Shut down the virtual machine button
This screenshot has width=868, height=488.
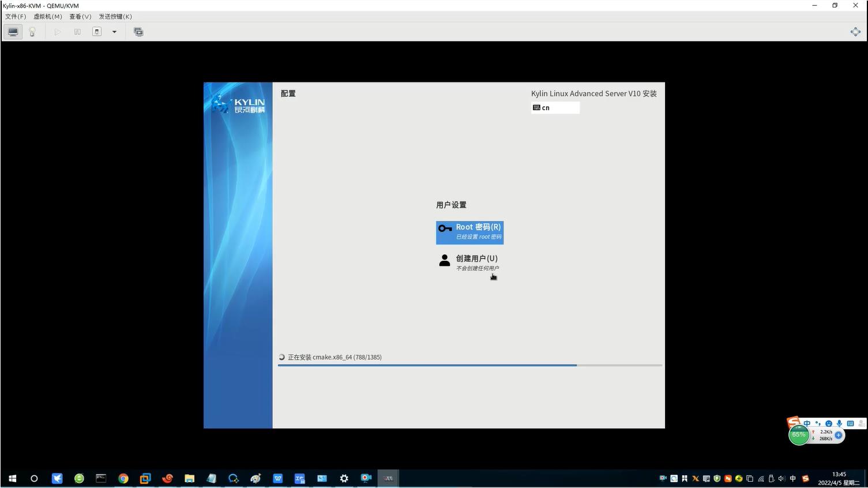[x=97, y=32]
